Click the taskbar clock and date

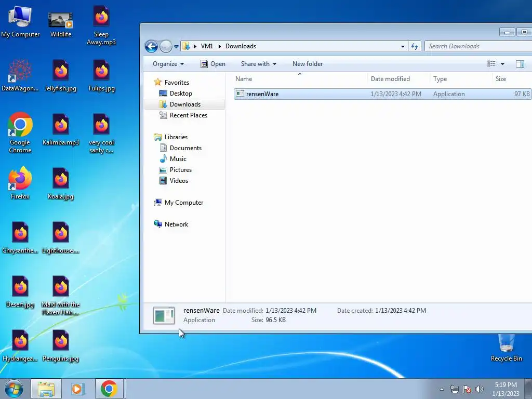506,389
